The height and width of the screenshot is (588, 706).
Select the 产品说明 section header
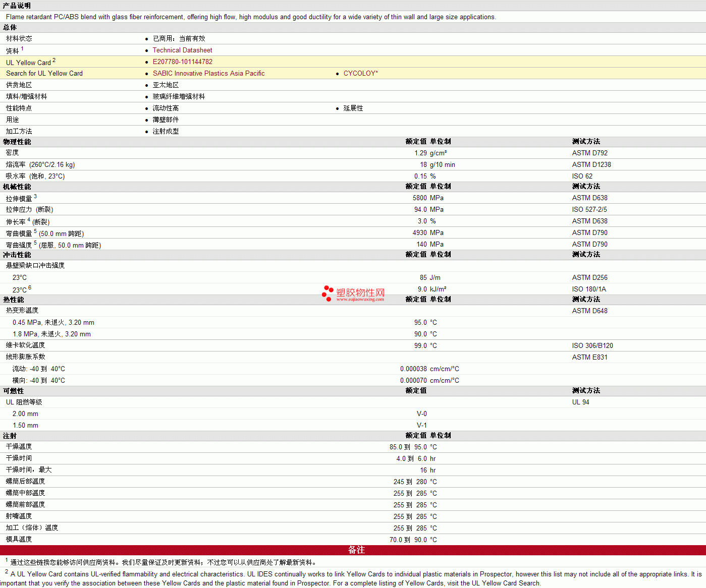(17, 6)
